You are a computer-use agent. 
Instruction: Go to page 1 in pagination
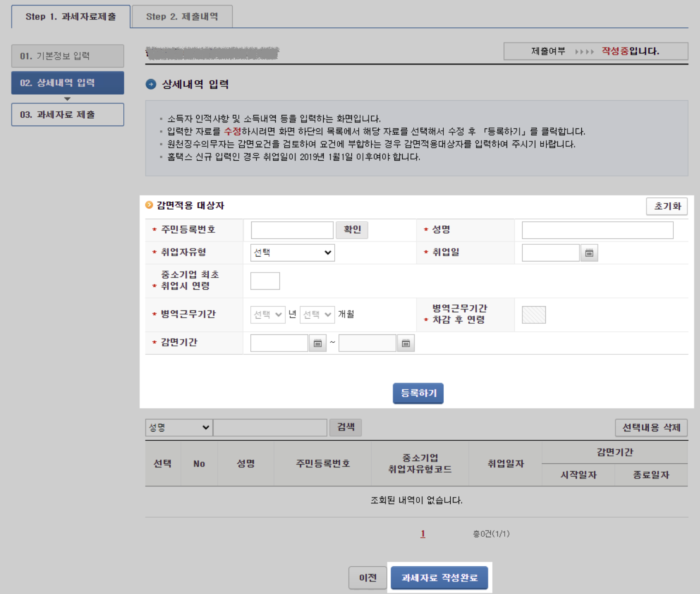tap(422, 534)
